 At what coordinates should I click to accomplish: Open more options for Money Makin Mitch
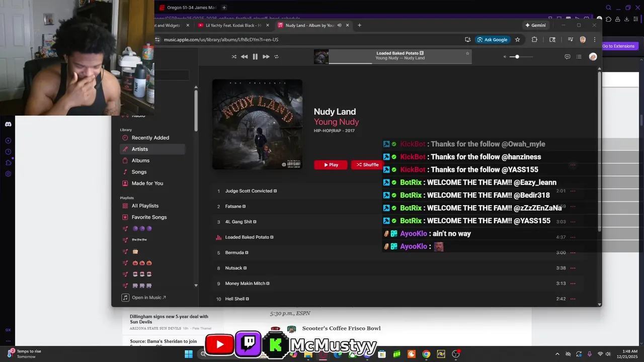[573, 284]
